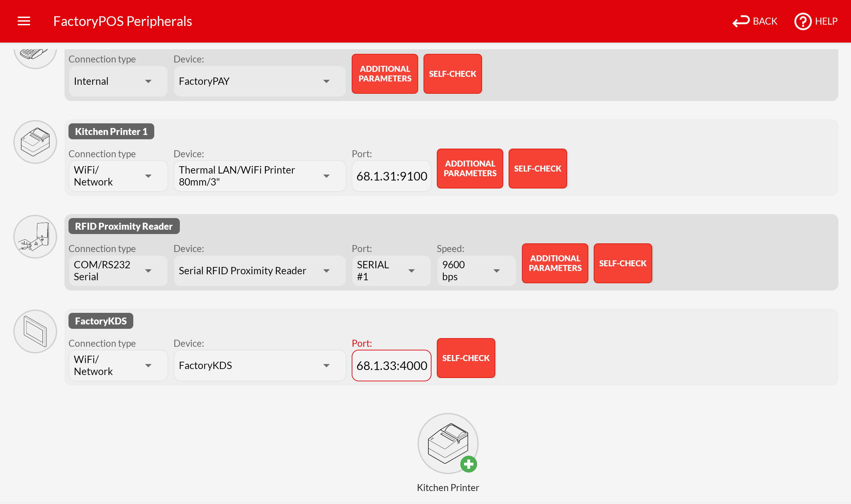
Task: Open the RFID Speed 9600 bps dropdown
Action: pyautogui.click(x=476, y=271)
